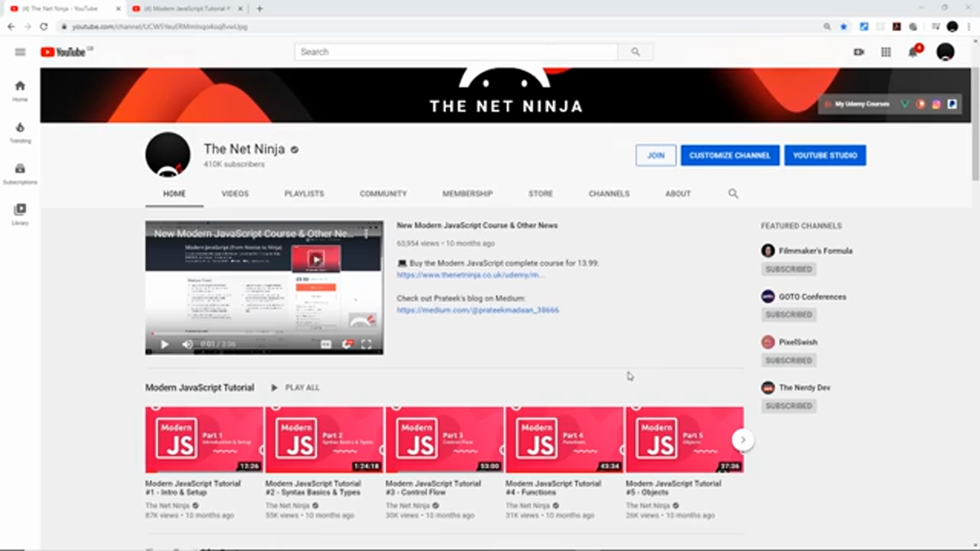Toggle SUBSCRIBED for Filmmaker's Formula
980x551 pixels.
click(789, 269)
